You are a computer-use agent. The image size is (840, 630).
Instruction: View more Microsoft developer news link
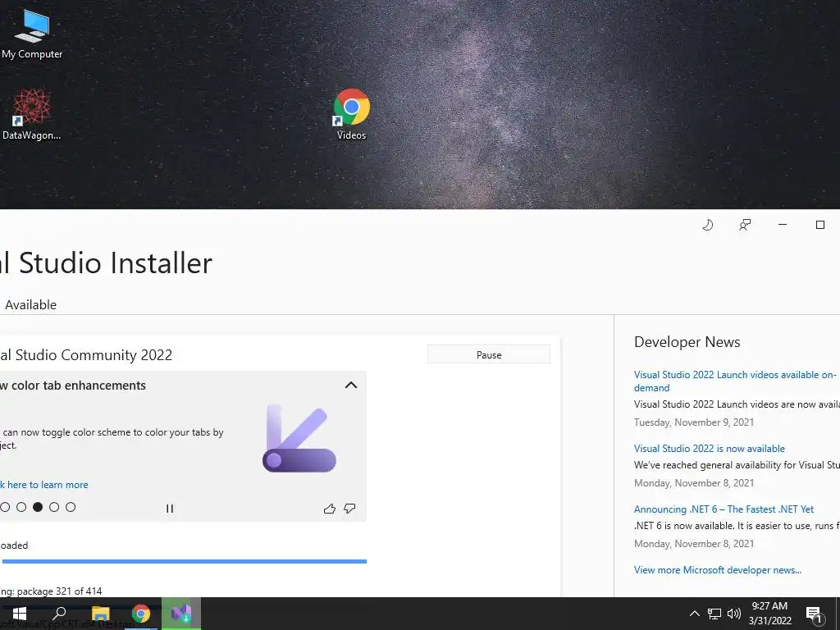[718, 570]
